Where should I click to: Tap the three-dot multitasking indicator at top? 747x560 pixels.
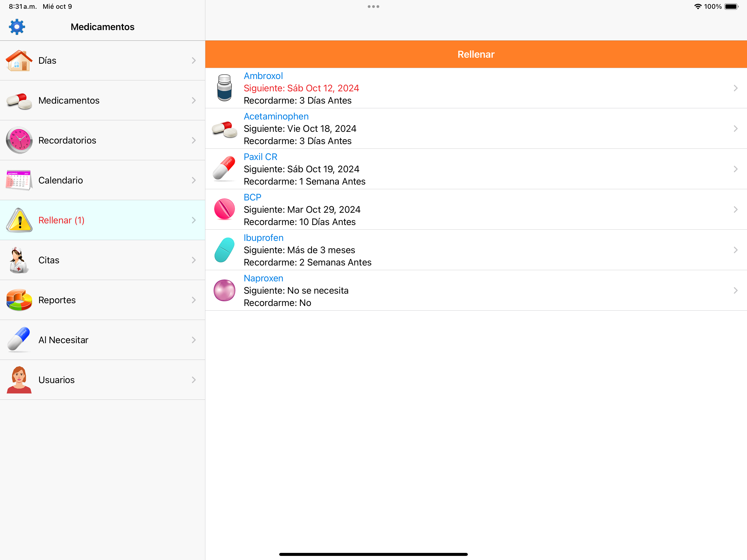373,6
